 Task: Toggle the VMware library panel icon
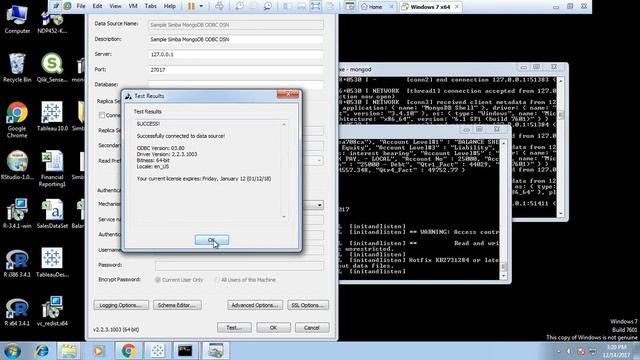coord(287,6)
